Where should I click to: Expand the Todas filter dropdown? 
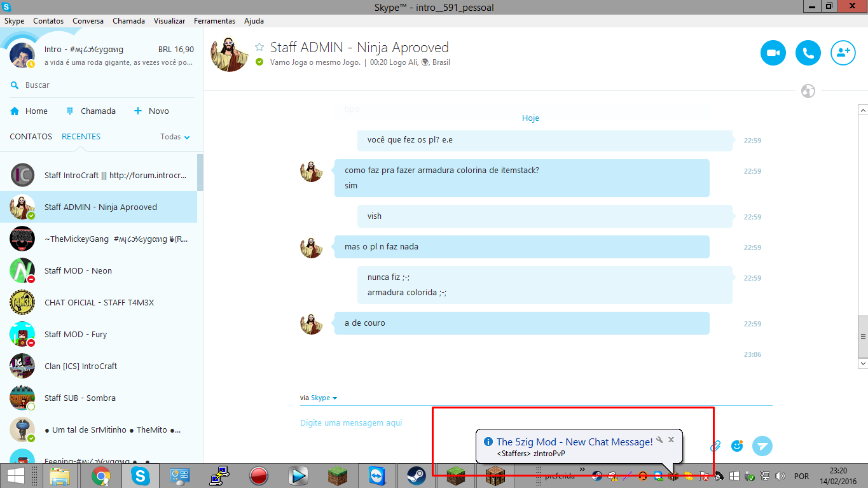pyautogui.click(x=175, y=137)
